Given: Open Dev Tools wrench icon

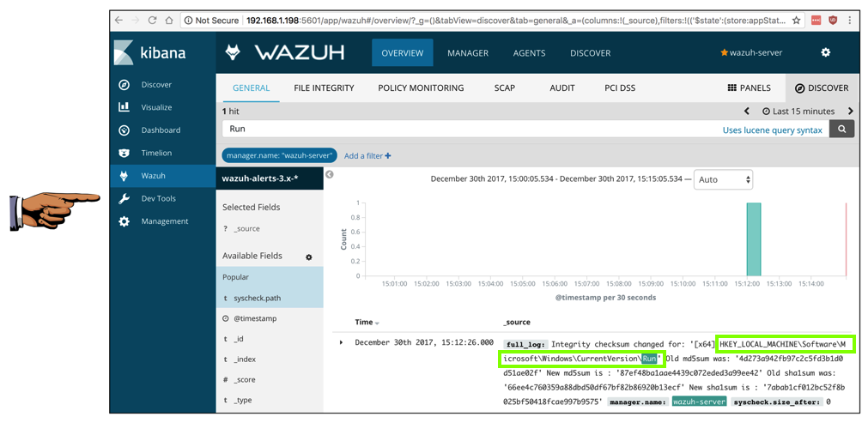Looking at the screenshot, I should tap(124, 198).
